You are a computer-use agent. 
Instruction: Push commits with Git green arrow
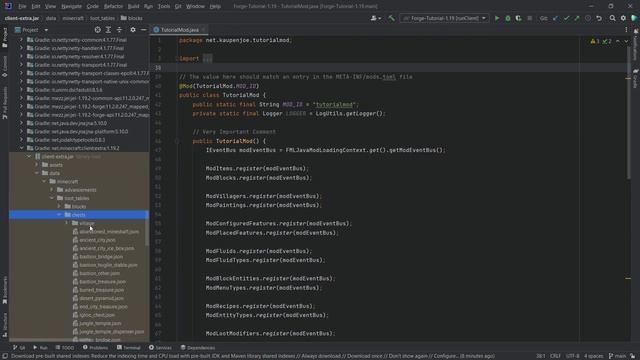pyautogui.click(x=577, y=18)
